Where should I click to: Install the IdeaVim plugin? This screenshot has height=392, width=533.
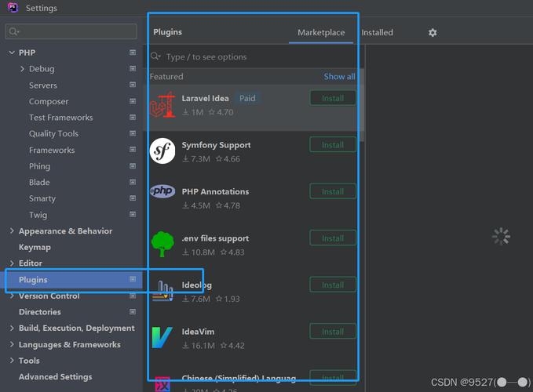pyautogui.click(x=332, y=332)
